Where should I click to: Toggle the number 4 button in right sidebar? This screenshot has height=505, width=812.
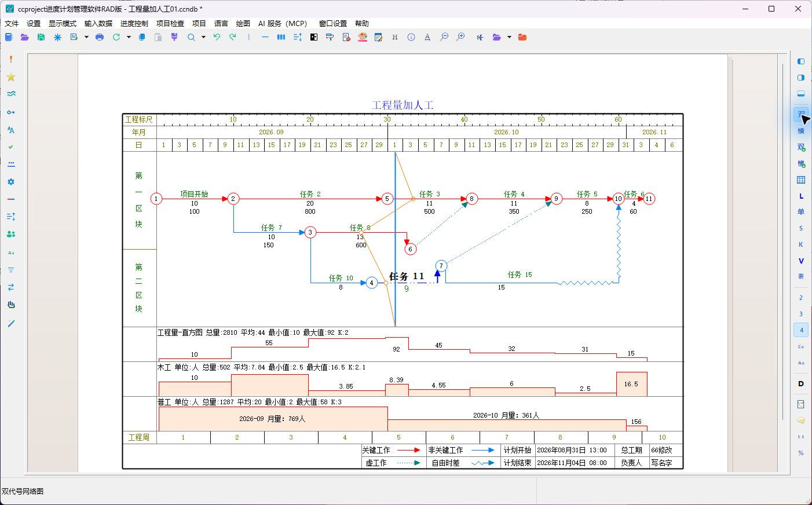801,330
